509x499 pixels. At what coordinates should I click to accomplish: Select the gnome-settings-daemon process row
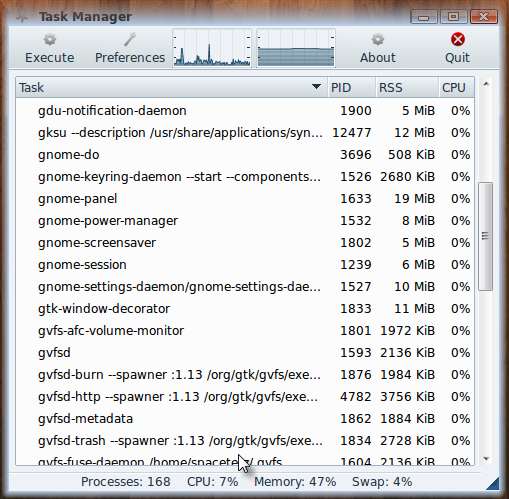coord(245,287)
